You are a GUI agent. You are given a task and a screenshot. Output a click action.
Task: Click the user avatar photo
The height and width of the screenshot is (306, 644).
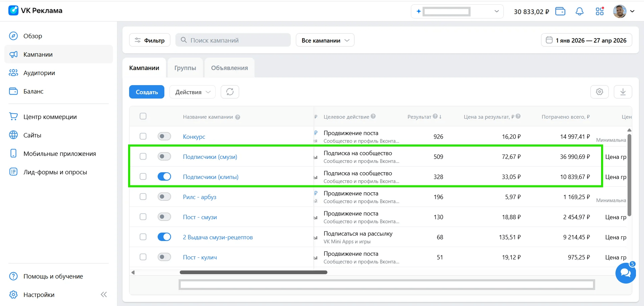point(620,11)
